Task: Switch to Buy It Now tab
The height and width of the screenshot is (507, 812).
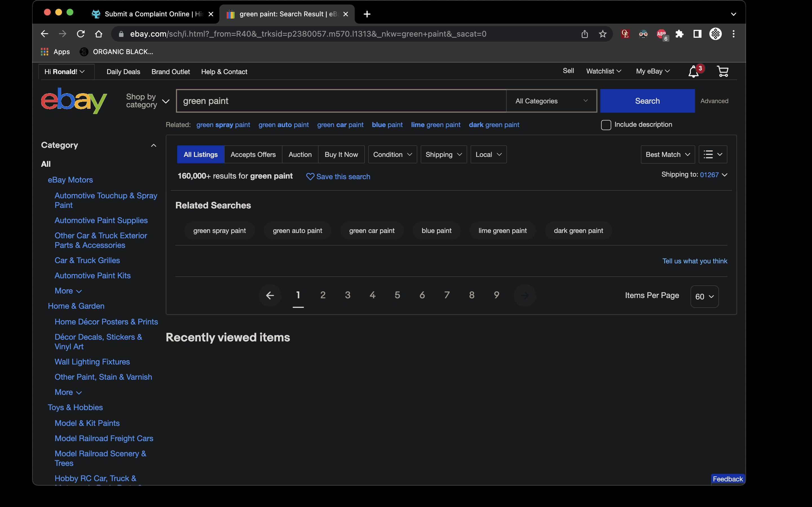Action: coord(341,155)
